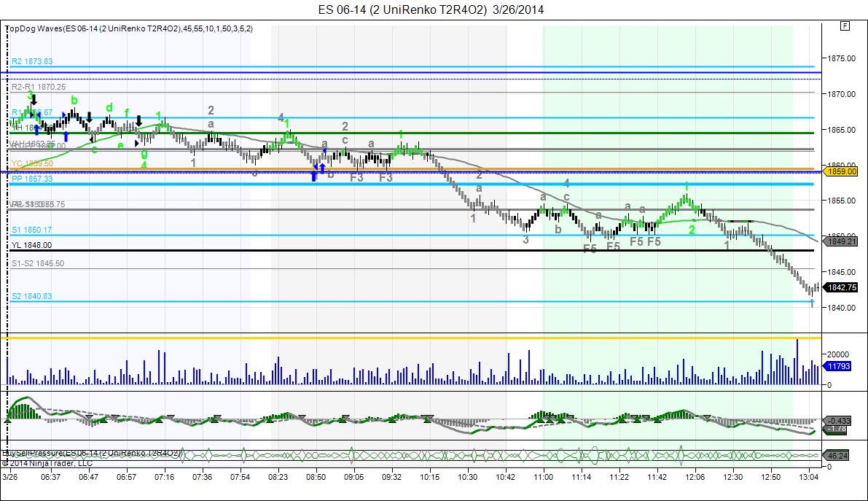
Task: Click the blue 11793 volume marker
Action: click(x=837, y=366)
